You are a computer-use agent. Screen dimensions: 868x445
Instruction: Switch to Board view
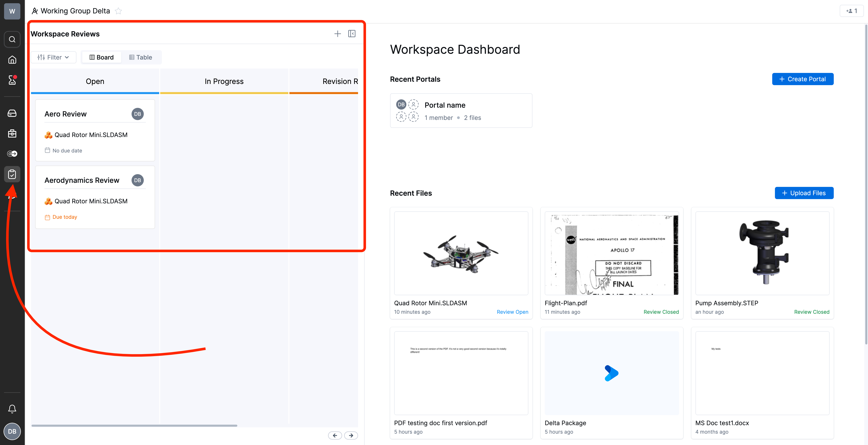[x=101, y=57]
